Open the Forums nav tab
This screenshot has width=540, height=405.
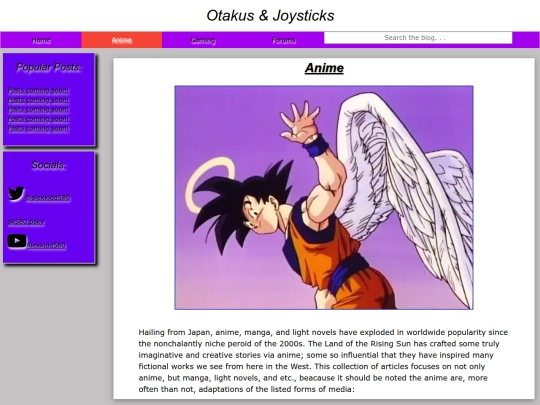tap(283, 40)
